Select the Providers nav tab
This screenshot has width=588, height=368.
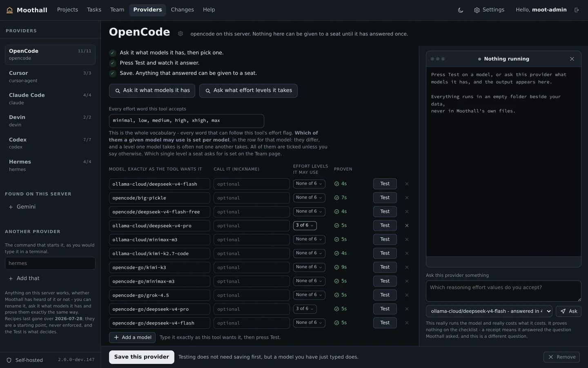tap(147, 10)
